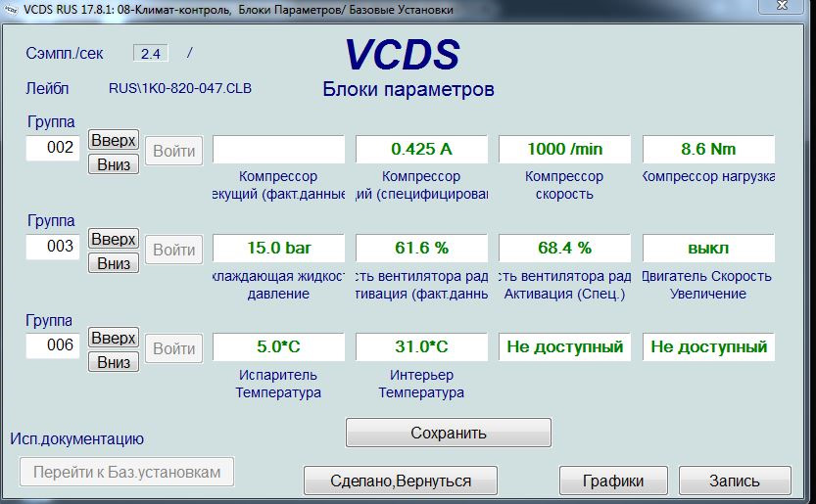Click Войти button for group 002
This screenshot has width=816, height=504.
(x=173, y=151)
